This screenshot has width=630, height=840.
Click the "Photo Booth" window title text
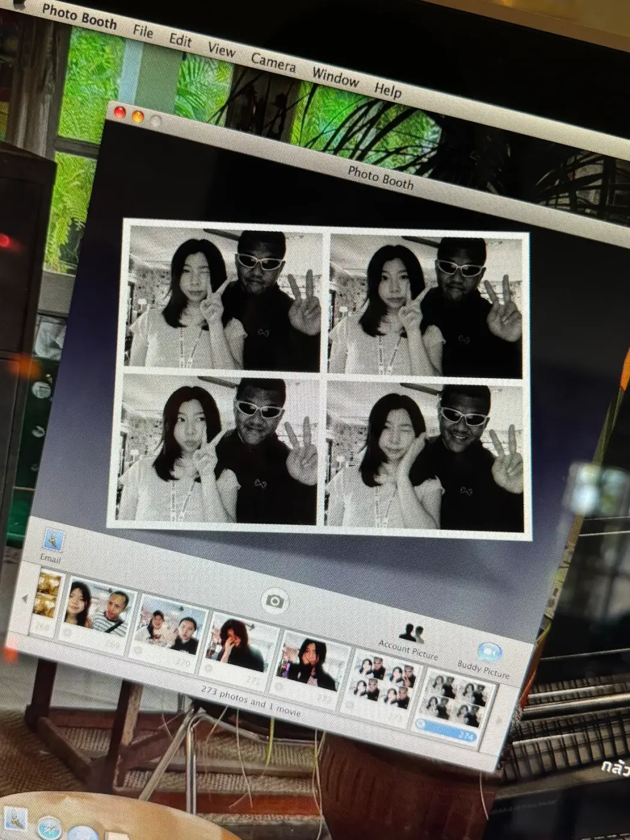[381, 178]
